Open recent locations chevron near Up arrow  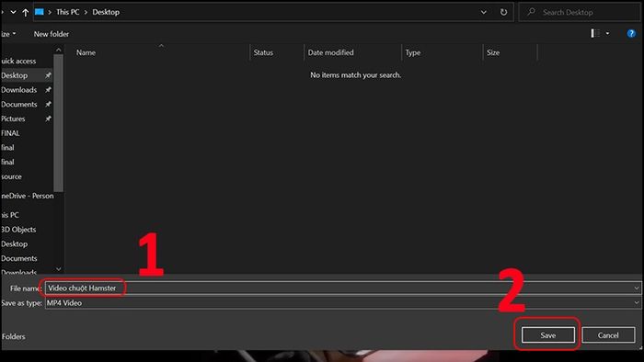13,12
